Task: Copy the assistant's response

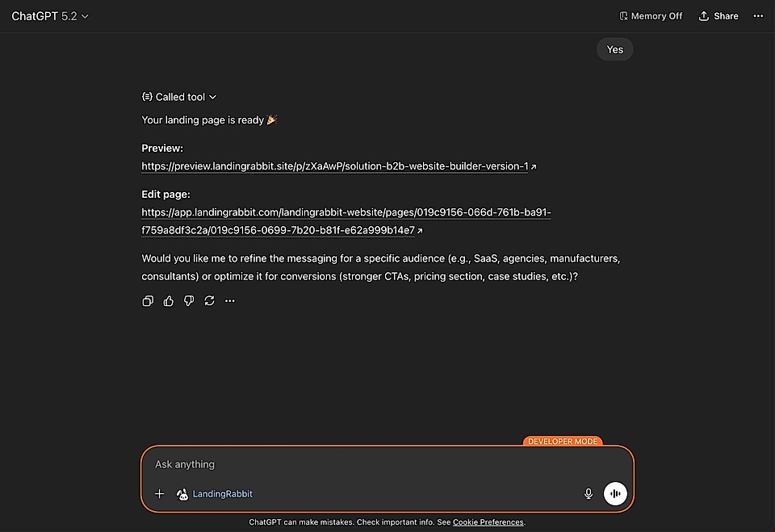Action: pyautogui.click(x=148, y=300)
